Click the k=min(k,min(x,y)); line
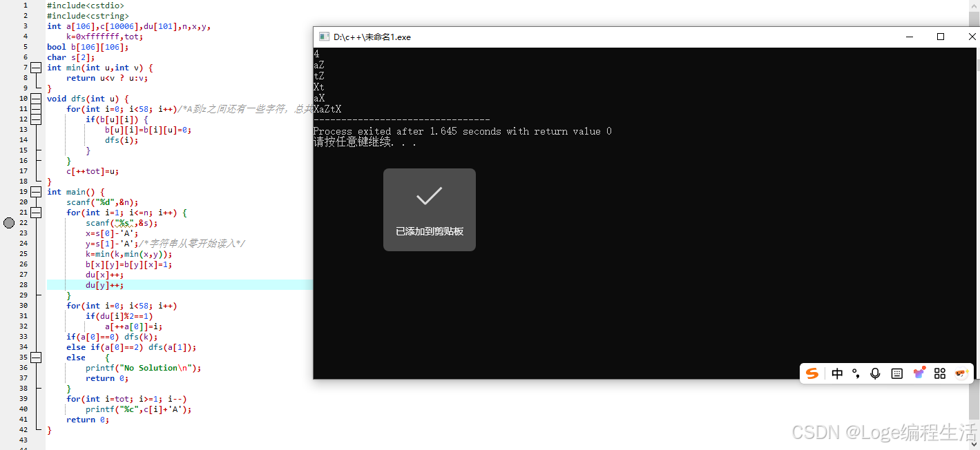980x450 pixels. pyautogui.click(x=129, y=254)
